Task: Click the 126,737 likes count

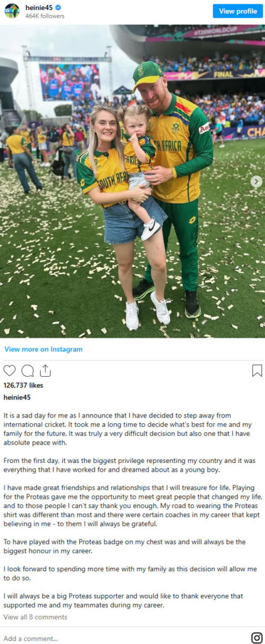Action: tap(23, 386)
